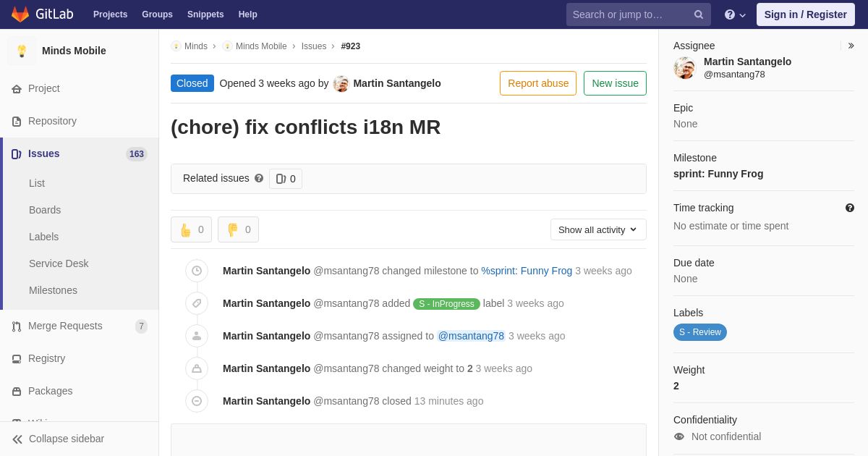868x456 pixels.
Task: Click Minds group icon in breadcrumb
Action: coord(176,46)
